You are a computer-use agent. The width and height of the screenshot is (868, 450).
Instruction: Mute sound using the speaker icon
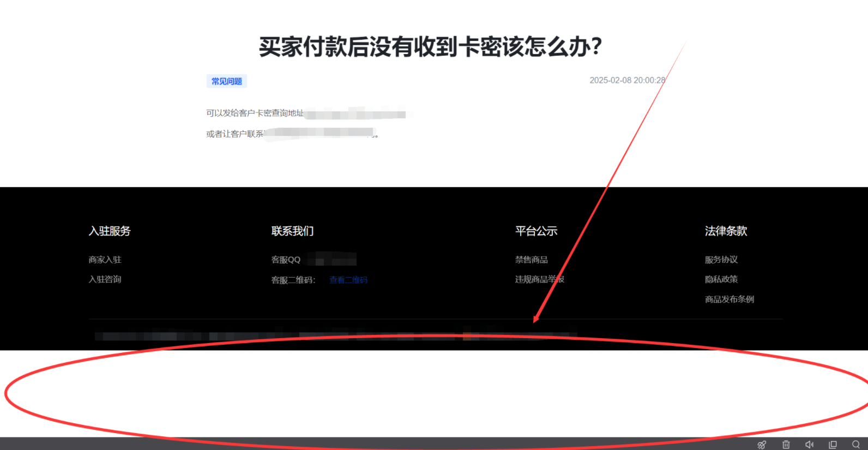809,445
